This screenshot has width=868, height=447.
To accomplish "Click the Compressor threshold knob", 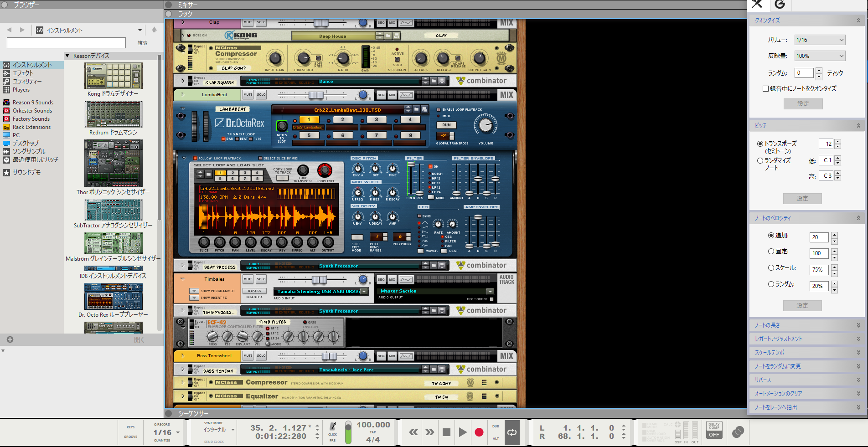I will (303, 58).
